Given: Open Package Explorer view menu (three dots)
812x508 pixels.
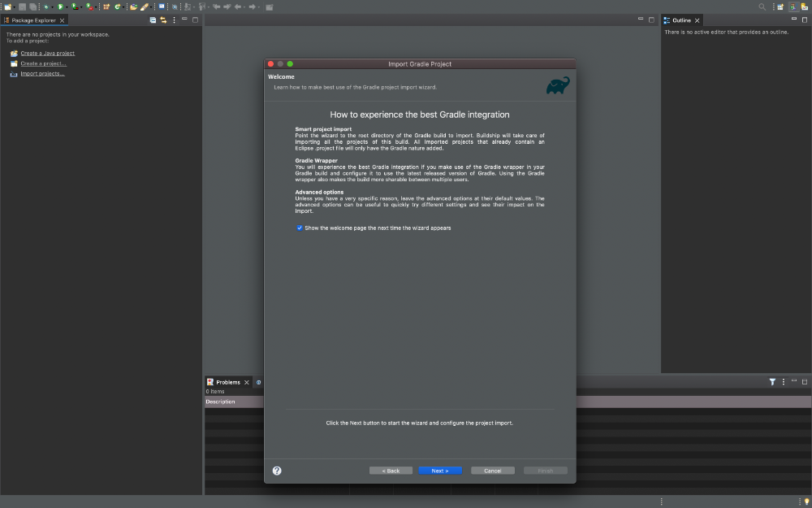Looking at the screenshot, I should click(x=174, y=20).
